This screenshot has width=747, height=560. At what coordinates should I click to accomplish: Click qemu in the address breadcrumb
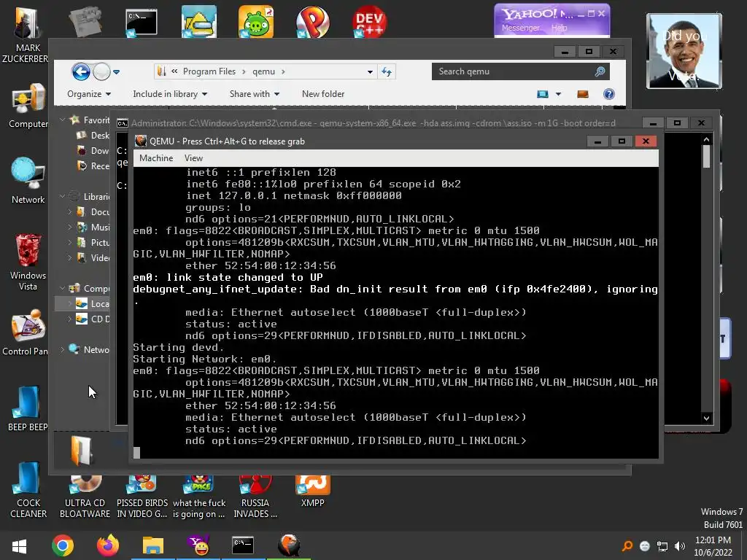click(263, 71)
